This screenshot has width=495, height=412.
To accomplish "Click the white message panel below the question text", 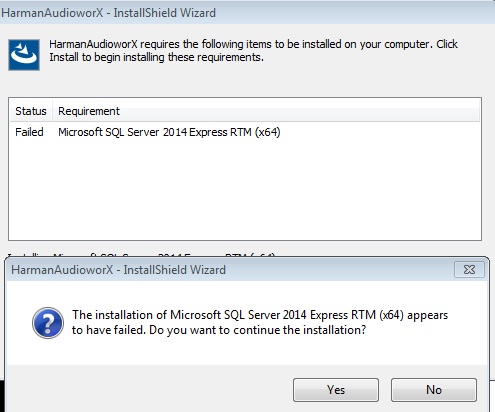I will (x=247, y=351).
